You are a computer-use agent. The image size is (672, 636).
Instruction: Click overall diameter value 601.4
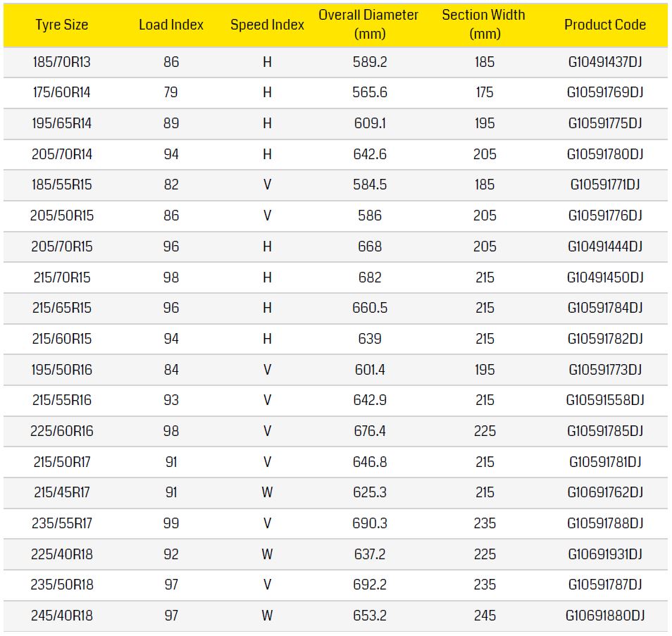pyautogui.click(x=370, y=370)
